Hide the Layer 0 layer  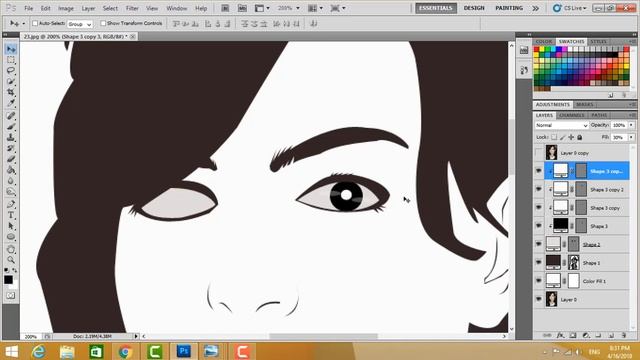click(x=539, y=299)
